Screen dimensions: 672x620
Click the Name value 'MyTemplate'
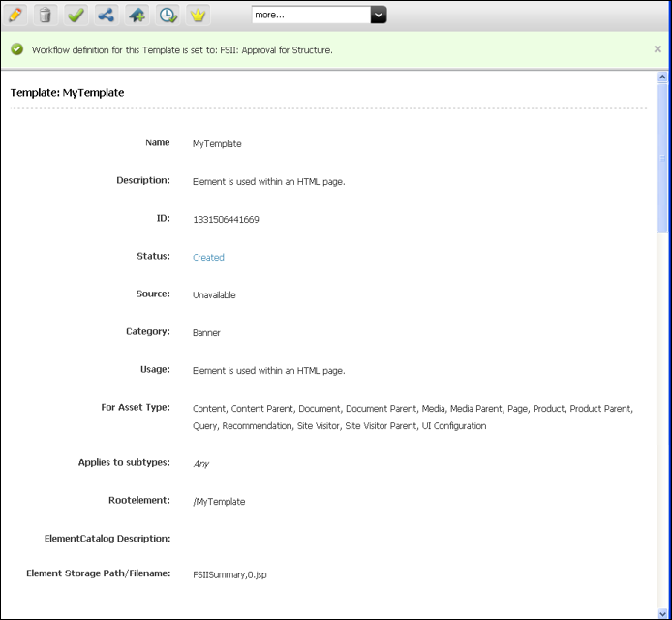click(x=217, y=144)
